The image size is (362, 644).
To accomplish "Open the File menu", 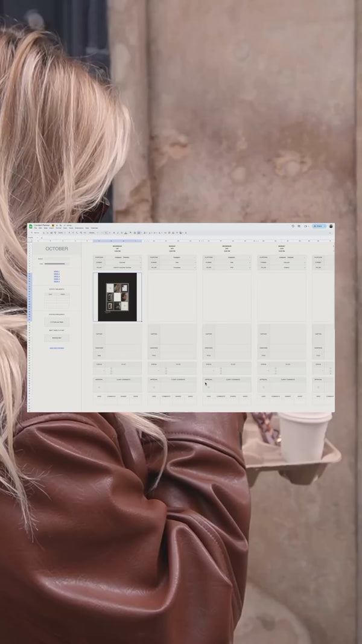I will pos(35,228).
